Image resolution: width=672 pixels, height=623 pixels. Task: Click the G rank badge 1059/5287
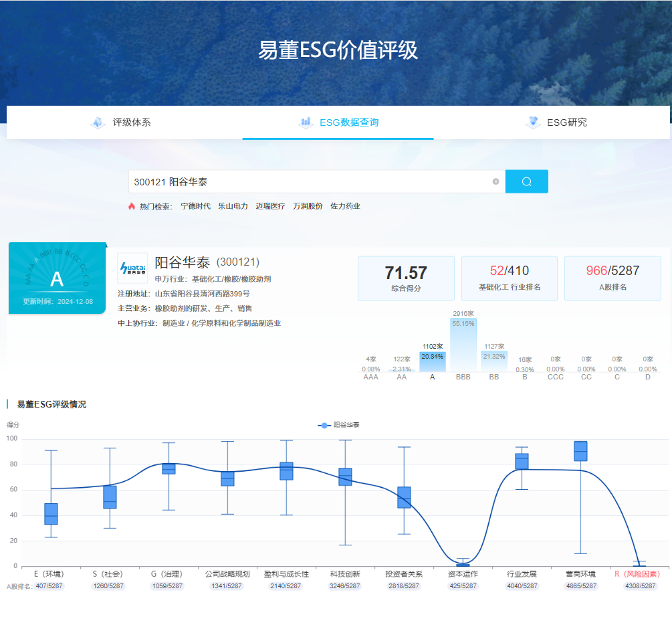167,586
